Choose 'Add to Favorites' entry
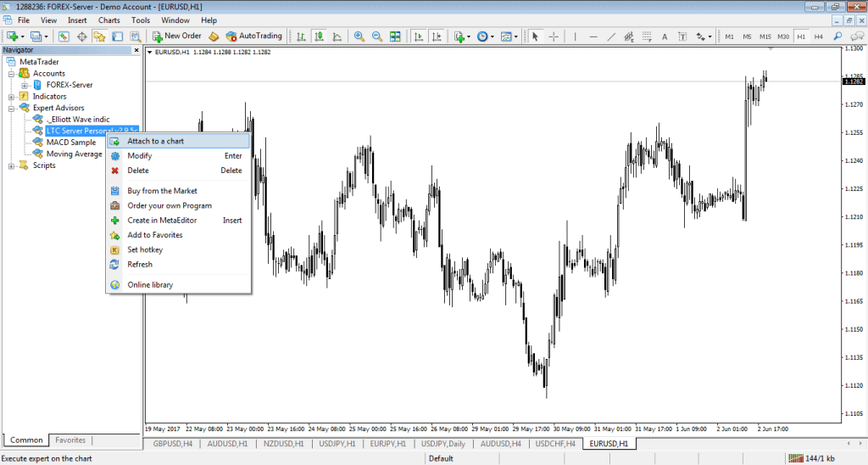 tap(178, 235)
